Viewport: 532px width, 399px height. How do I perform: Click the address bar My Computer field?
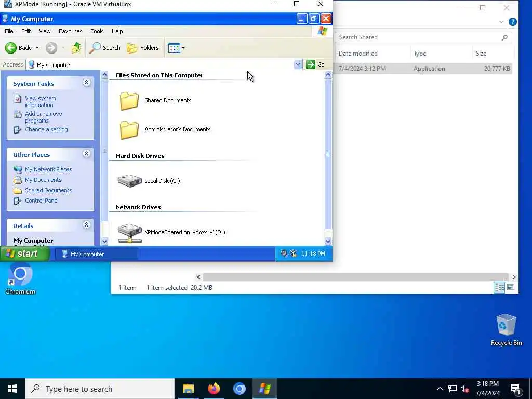click(160, 64)
